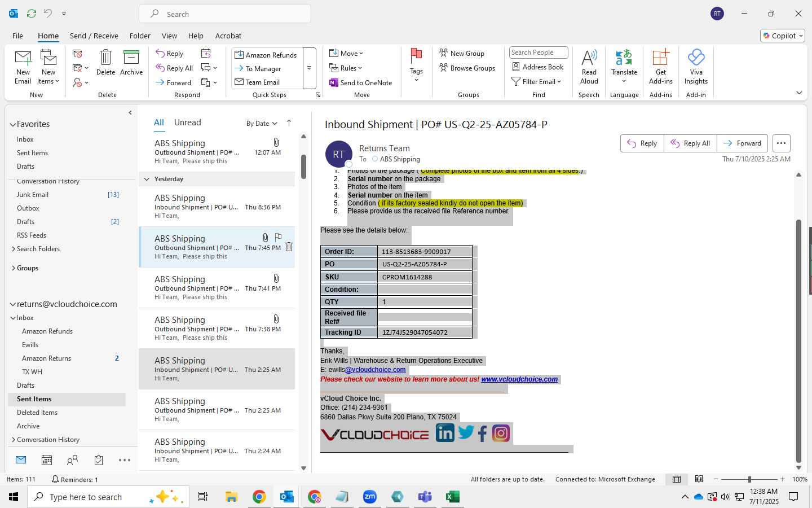Open Filter Email dropdown
The width and height of the screenshot is (812, 508).
pyautogui.click(x=536, y=82)
